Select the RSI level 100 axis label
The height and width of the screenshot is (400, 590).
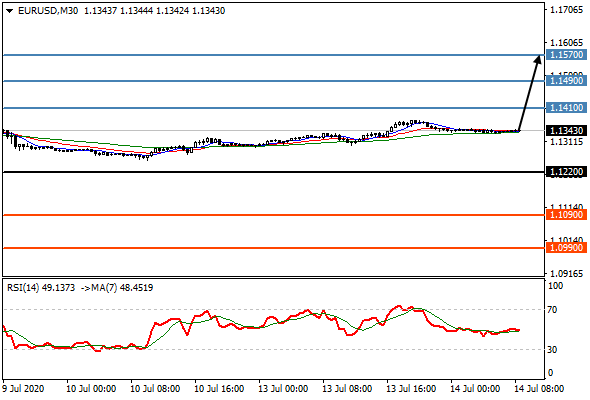[555, 286]
